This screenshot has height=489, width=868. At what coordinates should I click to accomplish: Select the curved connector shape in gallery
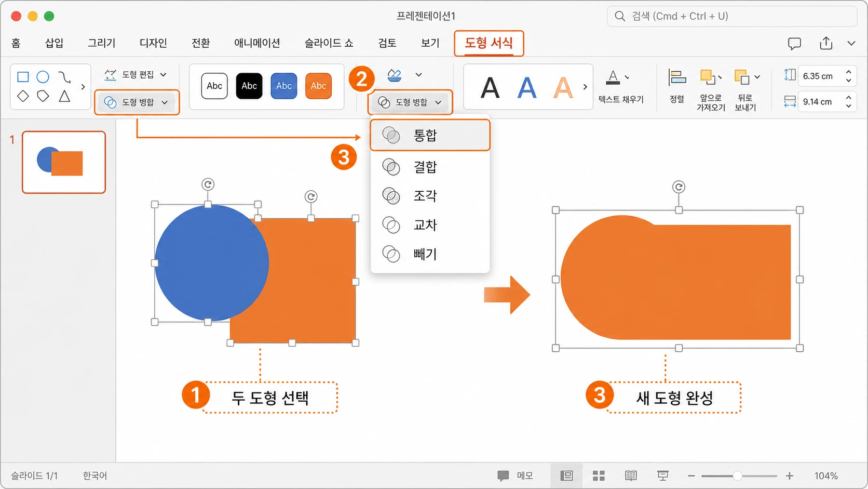pyautogui.click(x=64, y=77)
